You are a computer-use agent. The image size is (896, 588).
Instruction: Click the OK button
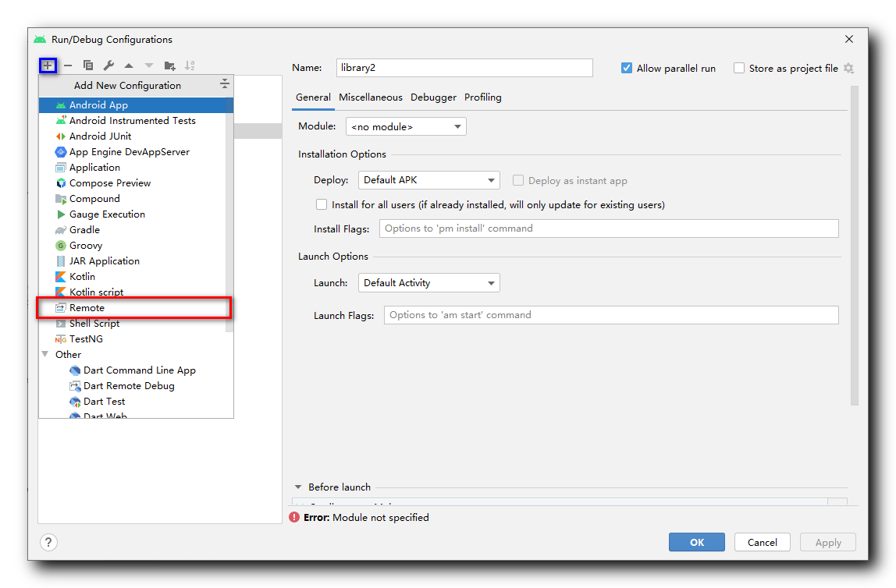[x=696, y=542]
